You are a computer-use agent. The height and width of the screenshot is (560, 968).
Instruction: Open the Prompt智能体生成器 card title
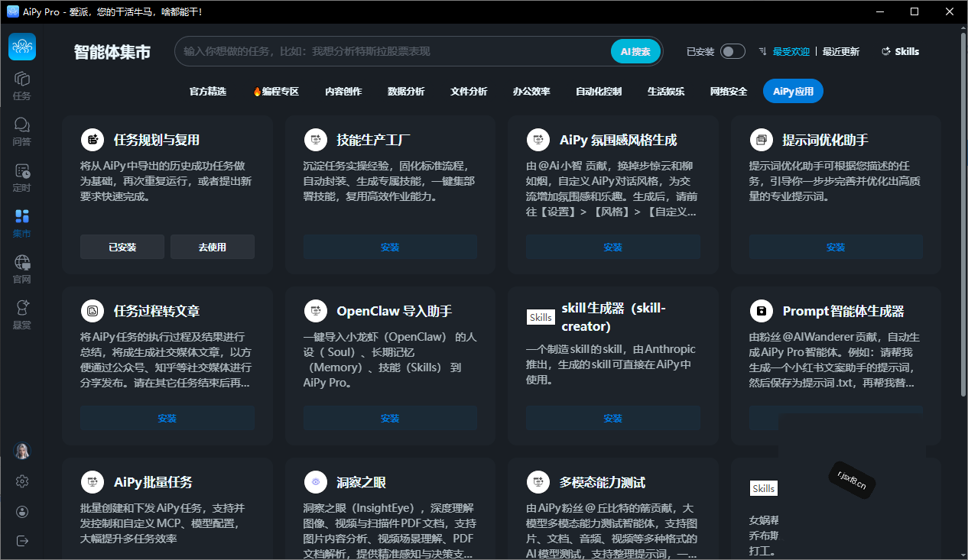pyautogui.click(x=843, y=311)
